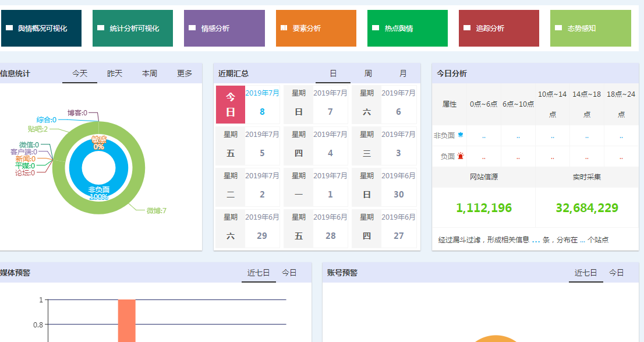The height and width of the screenshot is (342, 644).
Task: Select 近七日 tab in 账号预警
Action: tap(586, 273)
